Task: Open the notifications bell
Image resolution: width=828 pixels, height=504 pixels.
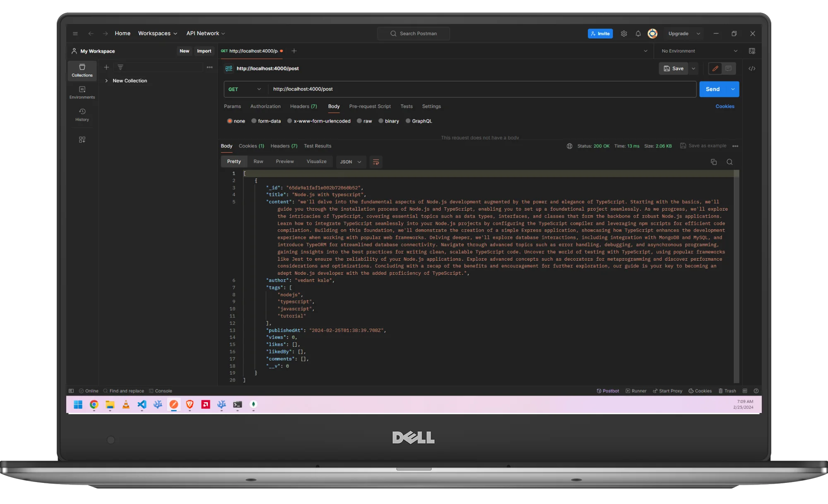Action: pyautogui.click(x=638, y=34)
